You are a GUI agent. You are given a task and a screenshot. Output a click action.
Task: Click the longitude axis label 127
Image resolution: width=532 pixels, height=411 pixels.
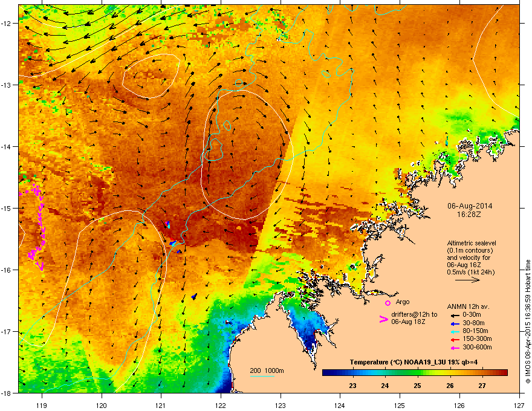point(519,405)
